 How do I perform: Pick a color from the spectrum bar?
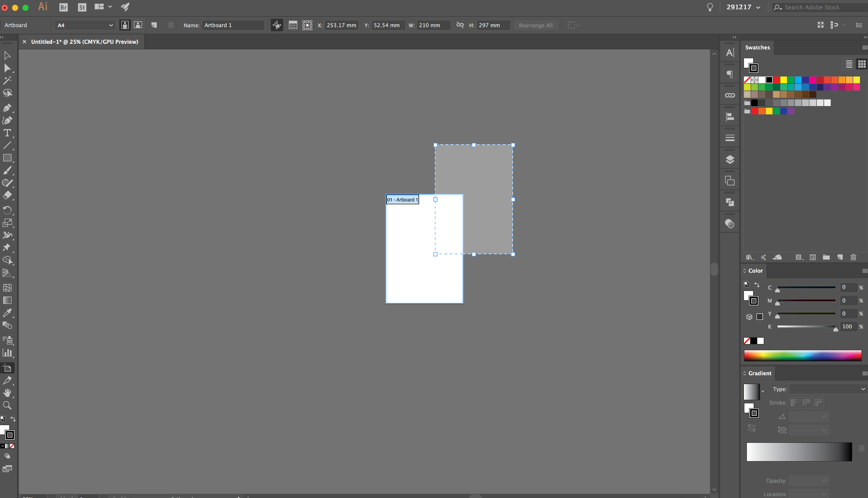click(803, 355)
